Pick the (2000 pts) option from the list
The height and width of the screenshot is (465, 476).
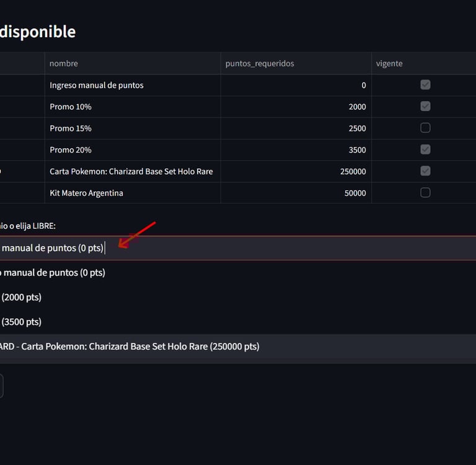pyautogui.click(x=22, y=297)
